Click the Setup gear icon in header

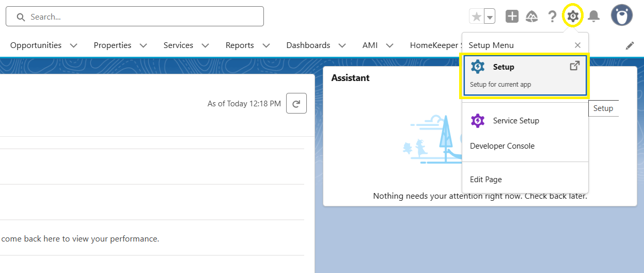(x=572, y=17)
